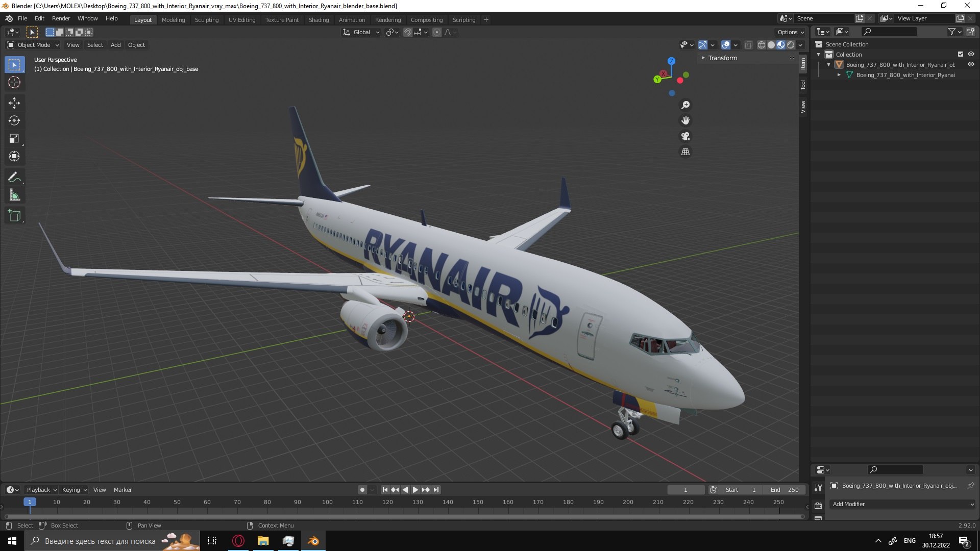Jump to the start frame

click(385, 490)
